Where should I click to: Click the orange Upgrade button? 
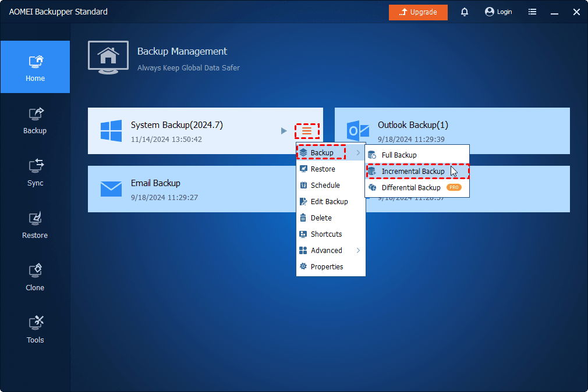point(418,12)
